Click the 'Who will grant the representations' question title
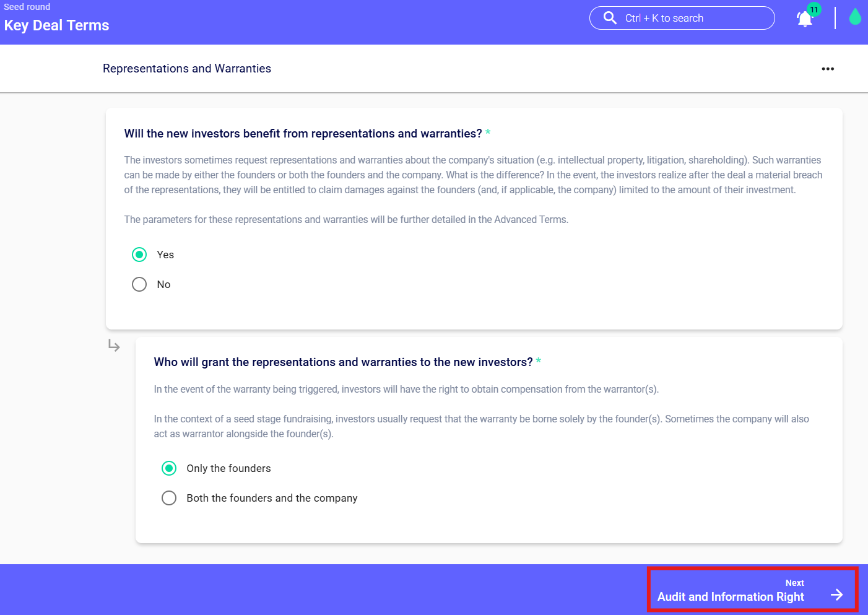This screenshot has height=615, width=868. click(x=343, y=362)
